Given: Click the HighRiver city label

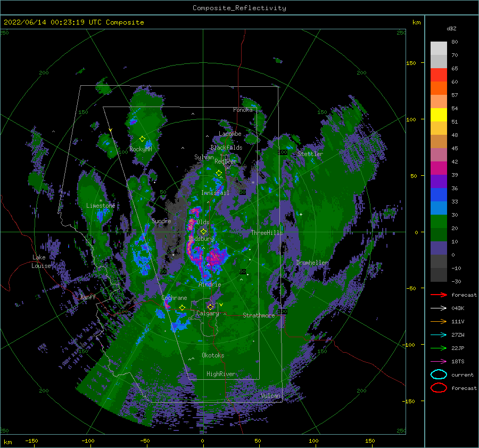Looking at the screenshot, I should point(221,374).
